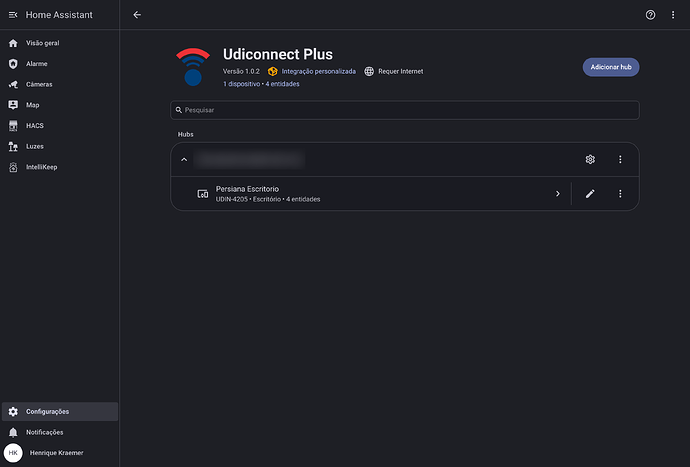This screenshot has width=690, height=467.
Task: Click the Home Assistant title
Action: click(59, 15)
